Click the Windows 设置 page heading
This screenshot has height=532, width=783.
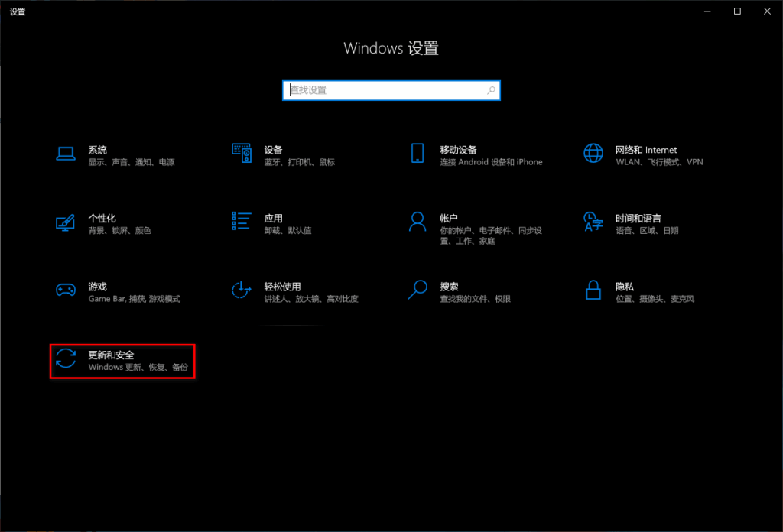click(391, 48)
